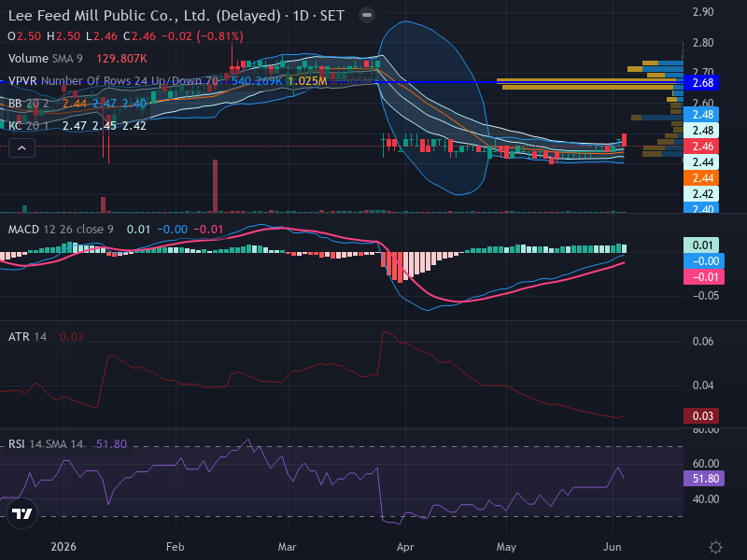Collapse the indicator legend with chevron button
Screen dimensions: 747x560
pos(21,148)
